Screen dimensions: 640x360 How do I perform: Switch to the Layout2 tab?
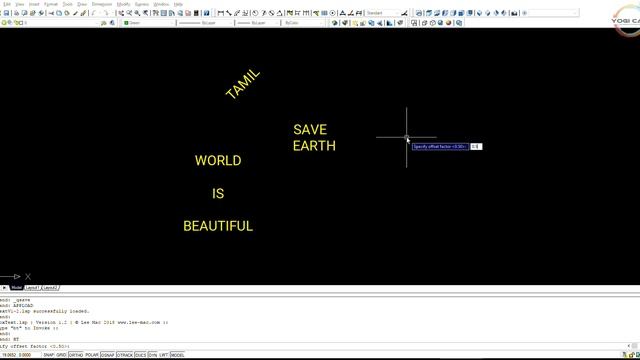coord(50,288)
